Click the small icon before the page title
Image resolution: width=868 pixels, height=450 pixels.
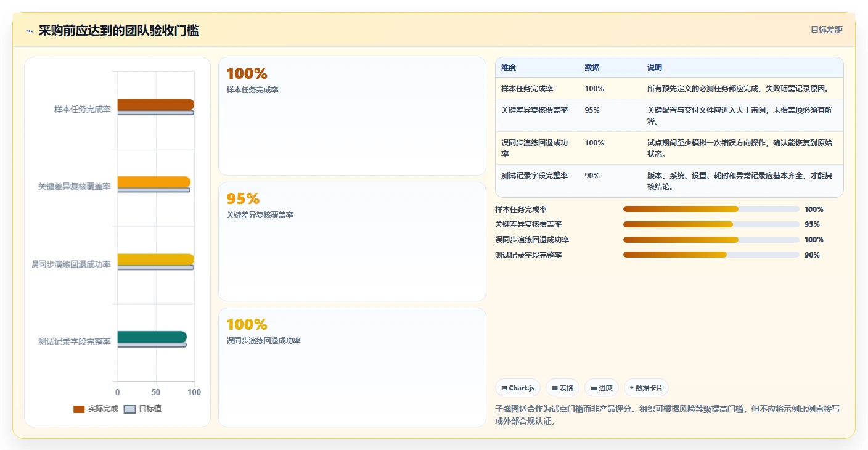30,31
